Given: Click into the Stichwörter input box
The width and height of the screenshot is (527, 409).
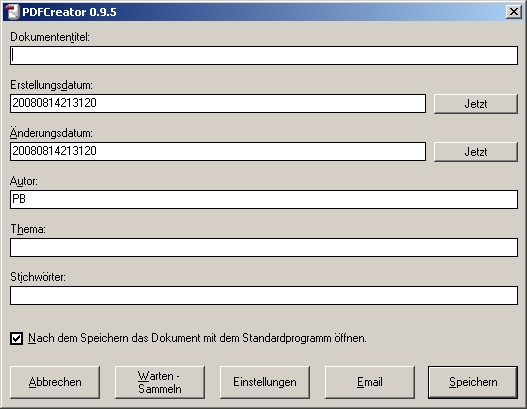Looking at the screenshot, I should click(x=264, y=296).
